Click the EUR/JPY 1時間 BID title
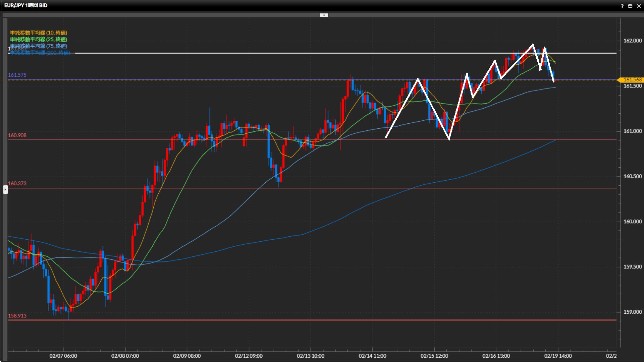The width and height of the screenshot is (644, 362). point(26,5)
